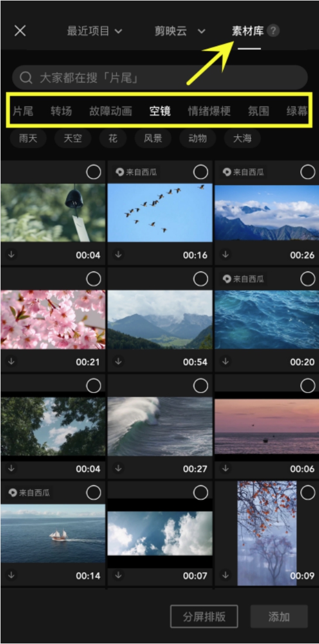
Task: Select the persimmon tree clip's circle checkbox
Action: click(308, 493)
